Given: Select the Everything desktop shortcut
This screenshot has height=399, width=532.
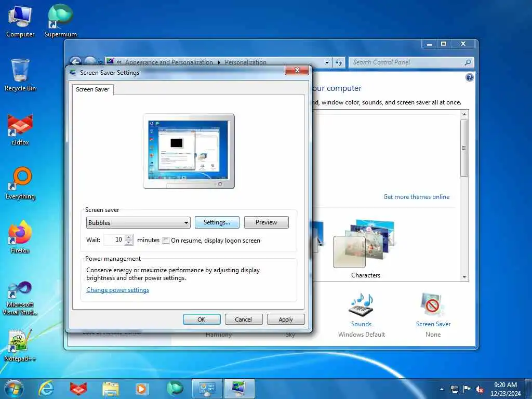Looking at the screenshot, I should click(20, 183).
